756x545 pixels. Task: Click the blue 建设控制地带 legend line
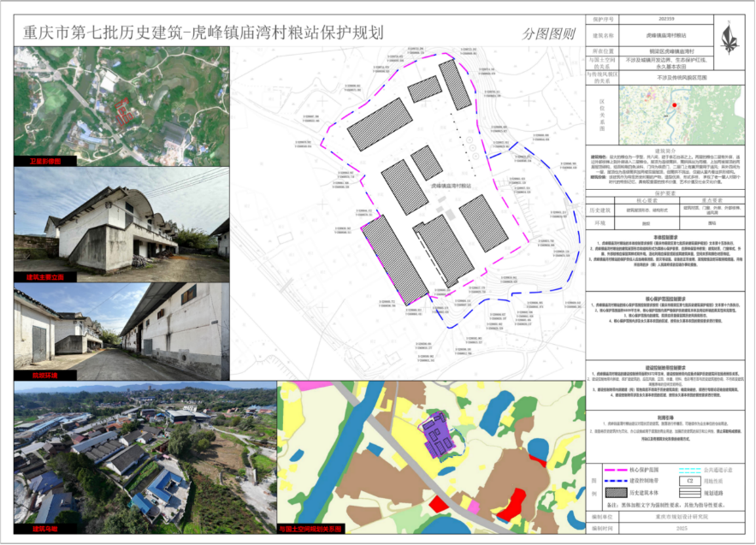[616, 482]
